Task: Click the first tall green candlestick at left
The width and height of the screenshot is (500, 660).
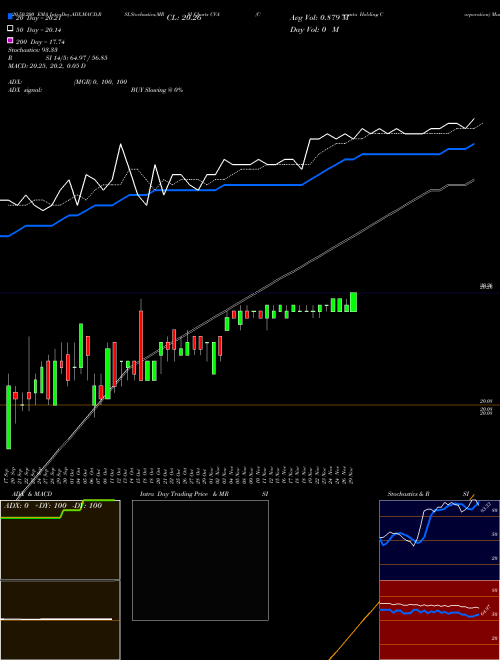Action: [x=8, y=417]
